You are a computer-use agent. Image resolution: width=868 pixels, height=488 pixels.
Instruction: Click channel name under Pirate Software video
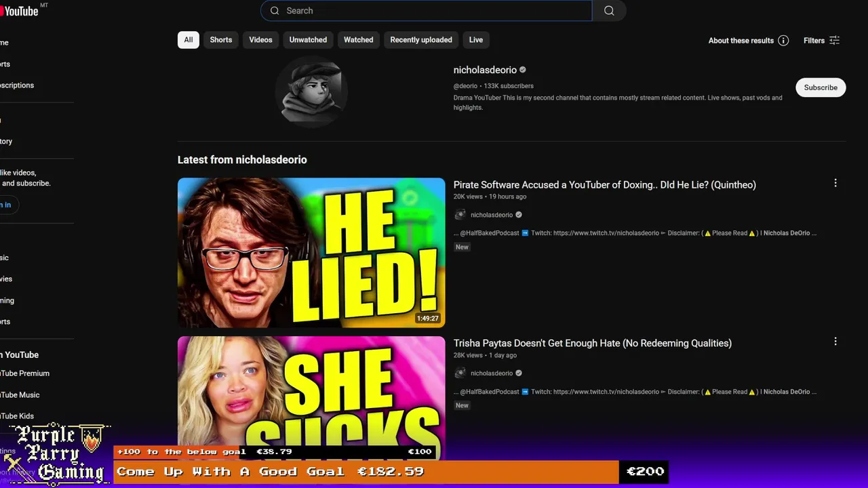(492, 215)
